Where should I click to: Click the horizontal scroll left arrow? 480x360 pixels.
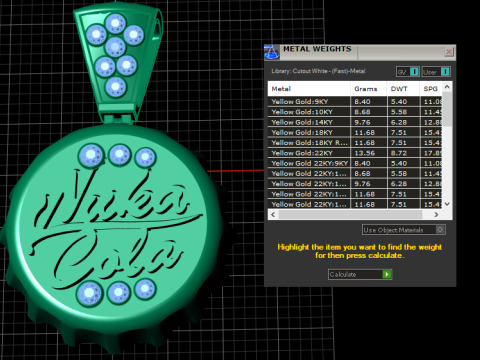273,215
